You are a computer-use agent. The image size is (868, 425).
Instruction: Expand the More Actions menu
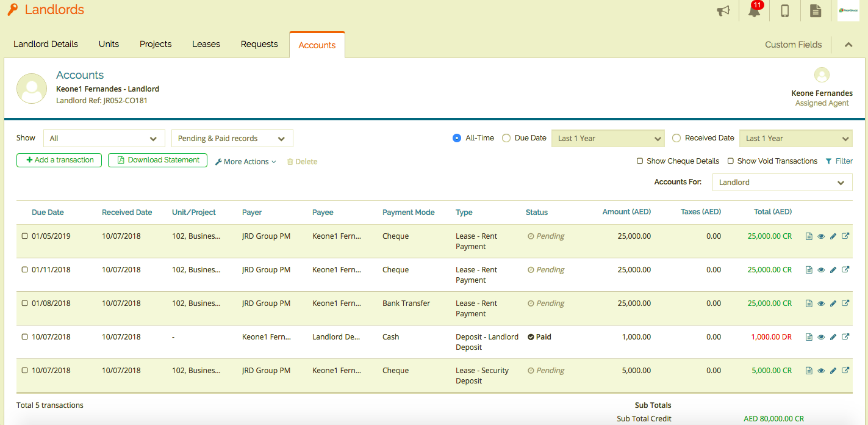pyautogui.click(x=245, y=161)
